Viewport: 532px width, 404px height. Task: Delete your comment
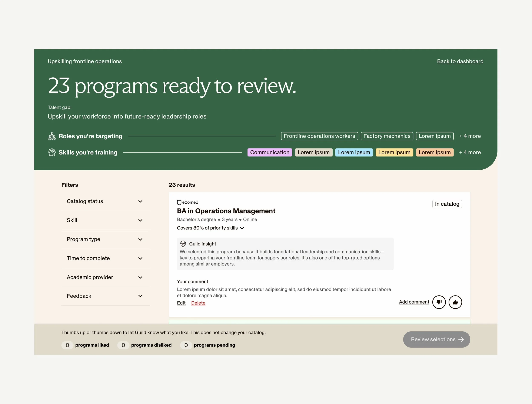198,303
